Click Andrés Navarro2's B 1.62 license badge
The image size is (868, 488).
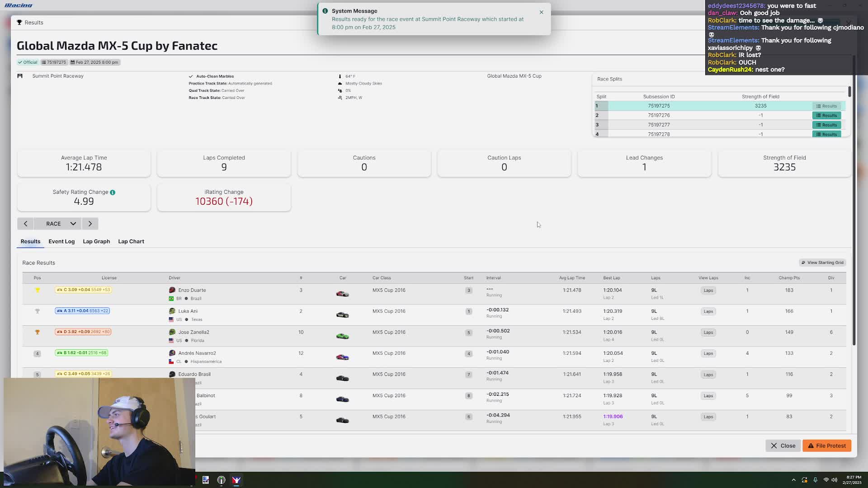pos(81,353)
